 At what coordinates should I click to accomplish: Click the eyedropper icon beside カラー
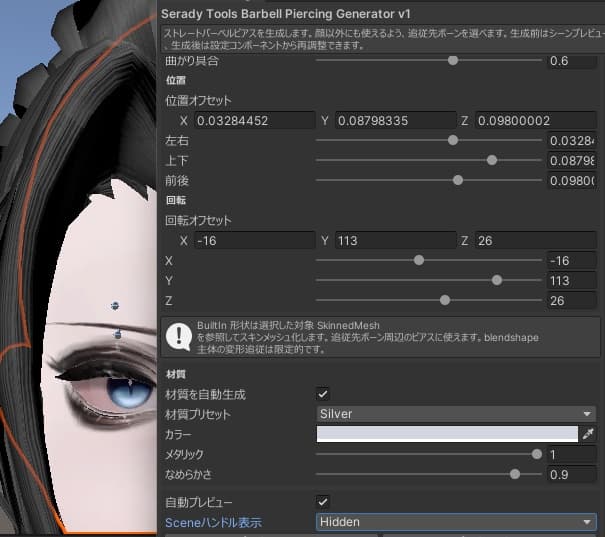588,434
